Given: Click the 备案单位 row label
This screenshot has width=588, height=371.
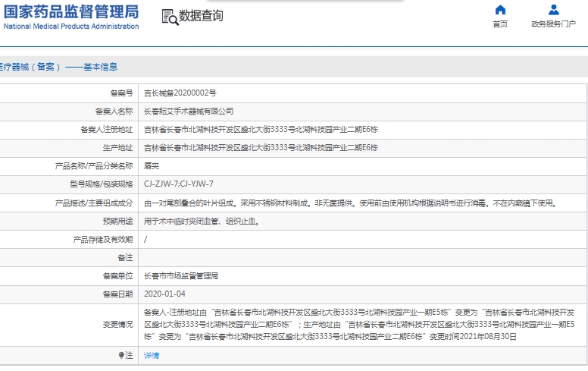Looking at the screenshot, I should point(117,276).
